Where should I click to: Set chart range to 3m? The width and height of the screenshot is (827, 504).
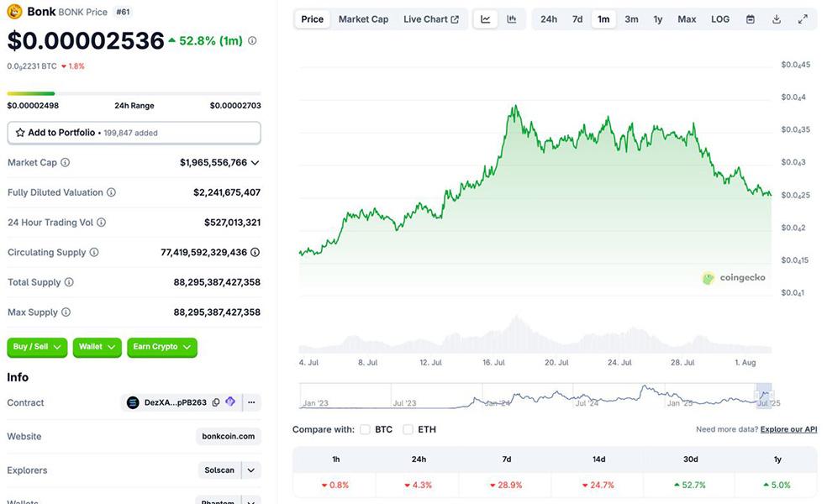click(x=631, y=19)
